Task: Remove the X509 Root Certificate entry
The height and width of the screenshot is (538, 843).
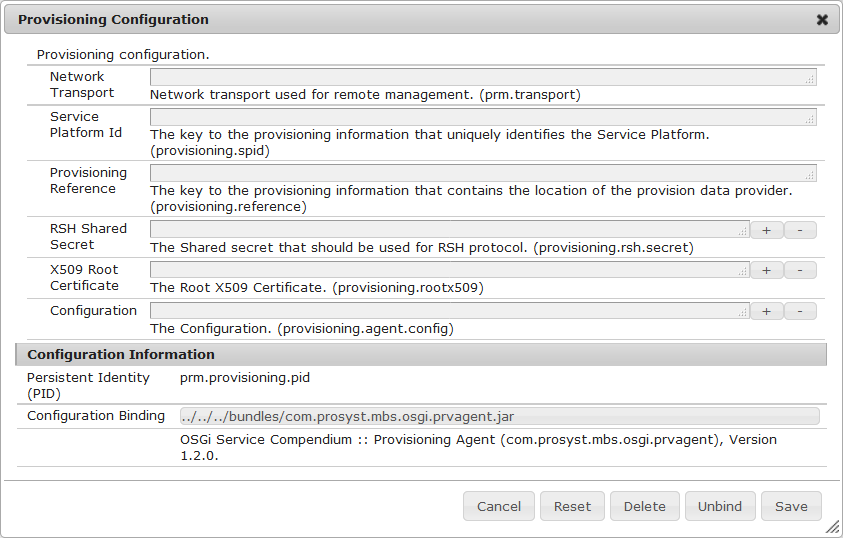Action: (x=800, y=270)
